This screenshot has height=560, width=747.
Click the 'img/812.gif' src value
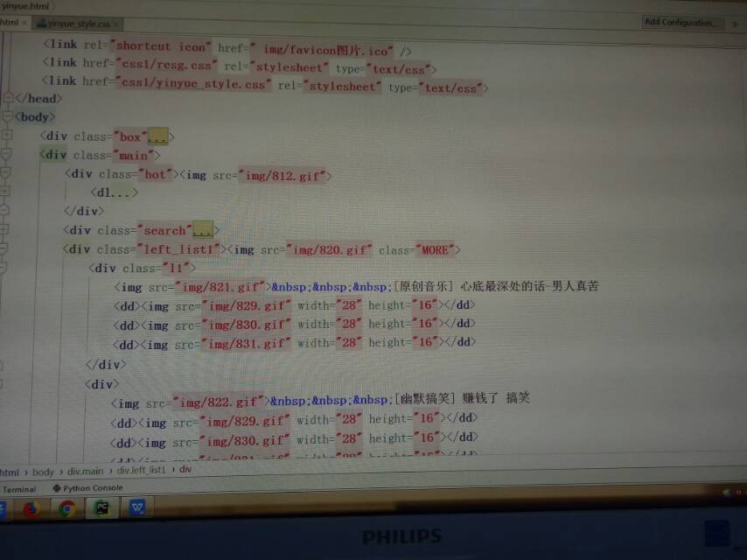click(x=284, y=175)
